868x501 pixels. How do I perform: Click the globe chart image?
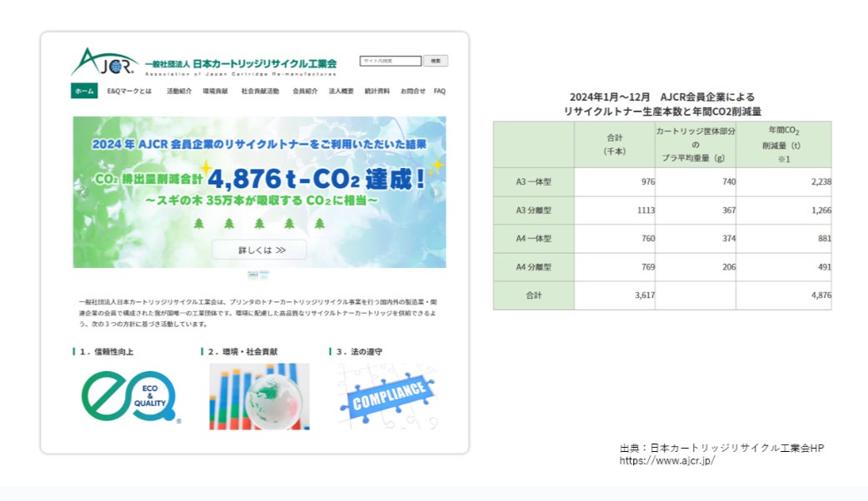tap(259, 396)
